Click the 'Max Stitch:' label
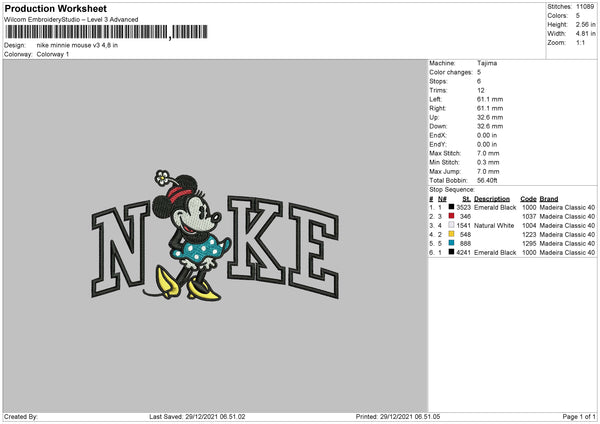 click(x=445, y=153)
